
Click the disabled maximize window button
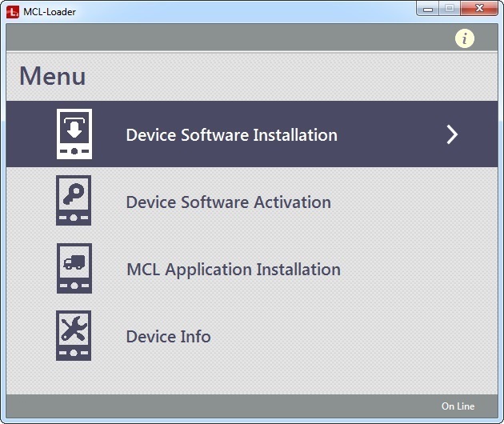tap(450, 9)
